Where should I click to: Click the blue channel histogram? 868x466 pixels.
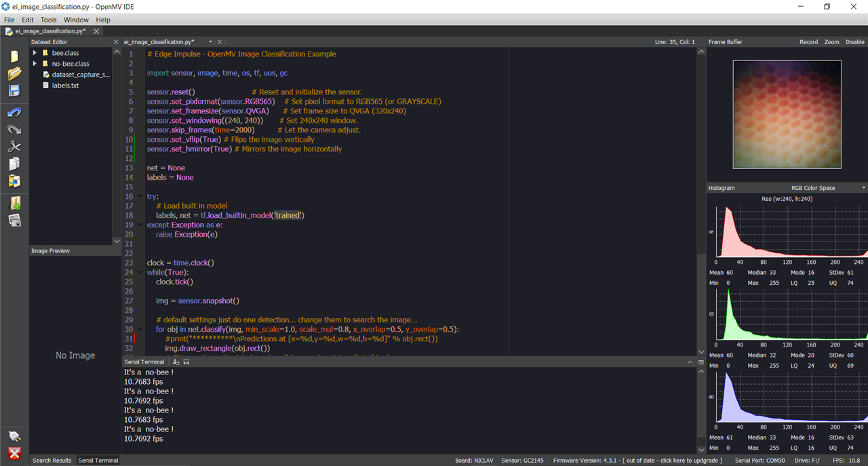point(791,396)
